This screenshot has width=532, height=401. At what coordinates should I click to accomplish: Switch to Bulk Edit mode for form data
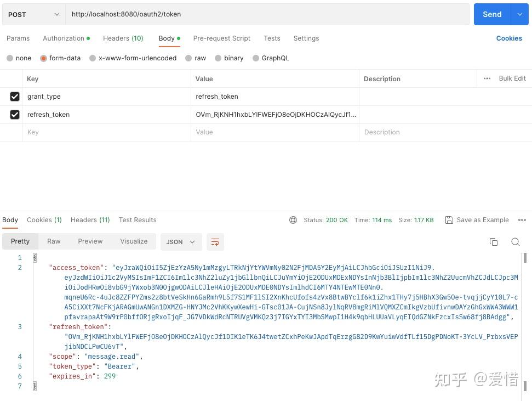coord(512,78)
